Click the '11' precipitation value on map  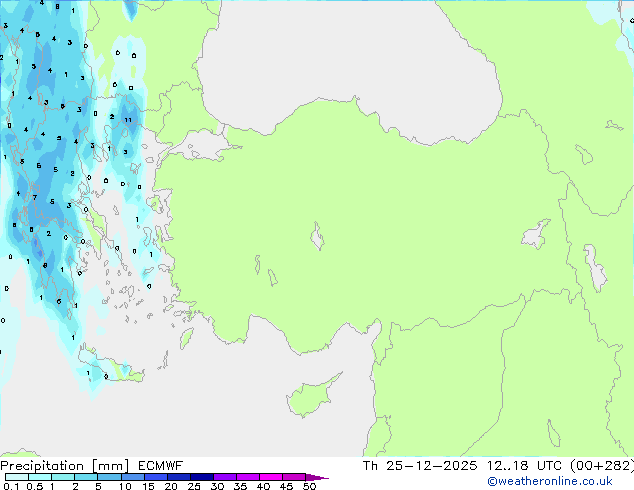(128, 120)
